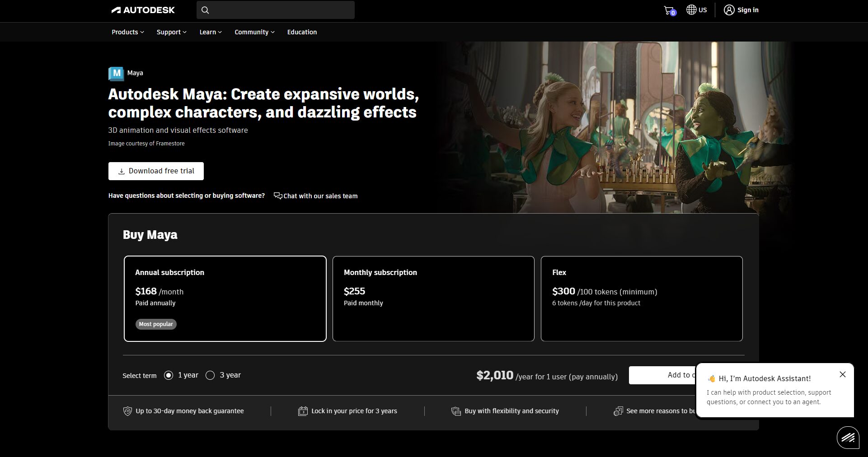Image resolution: width=868 pixels, height=457 pixels.
Task: Expand the Support dropdown
Action: point(171,32)
